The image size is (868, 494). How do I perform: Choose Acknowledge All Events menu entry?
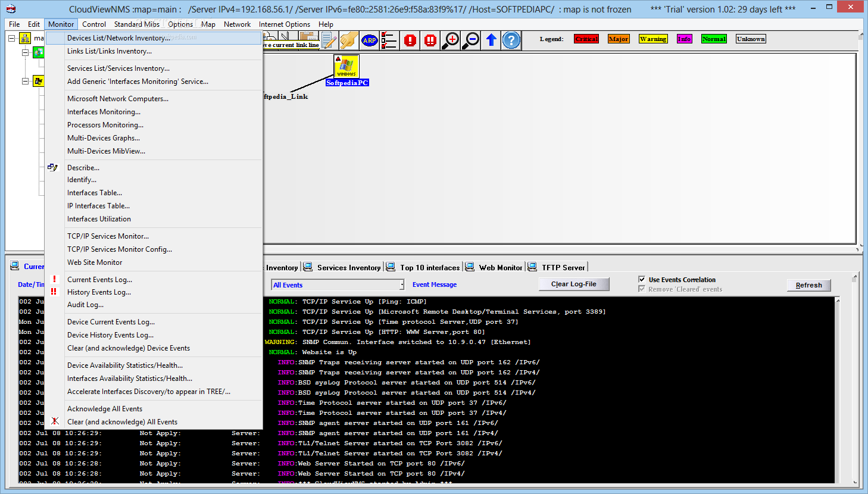[x=154, y=409]
